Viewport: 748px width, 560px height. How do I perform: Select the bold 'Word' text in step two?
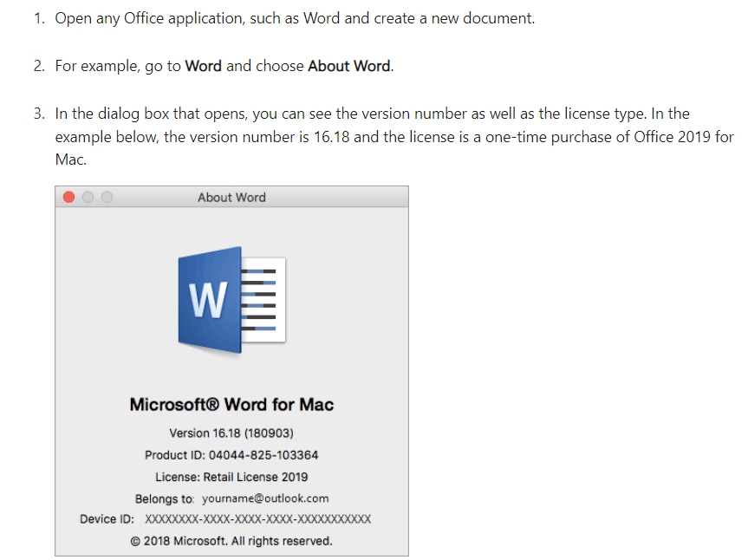[204, 65]
